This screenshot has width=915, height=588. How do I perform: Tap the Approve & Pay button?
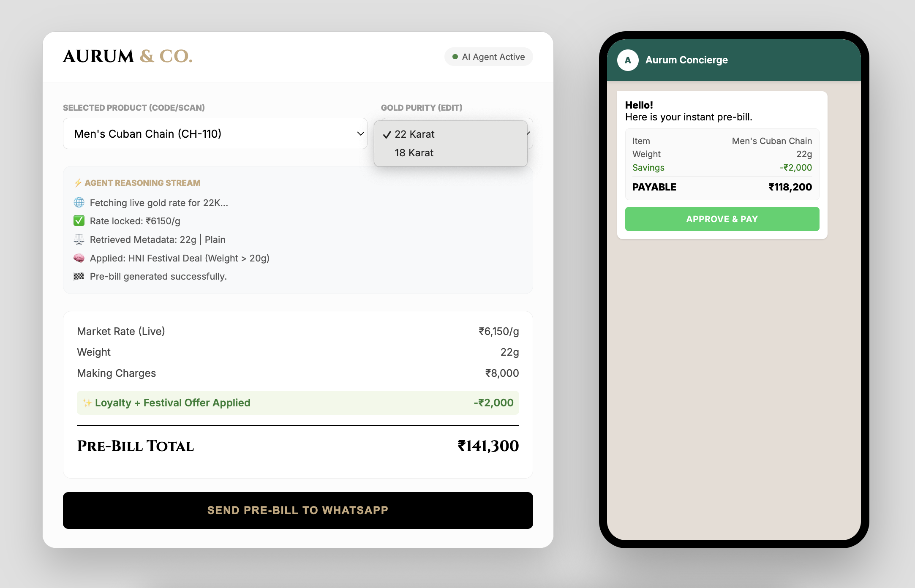pos(722,219)
